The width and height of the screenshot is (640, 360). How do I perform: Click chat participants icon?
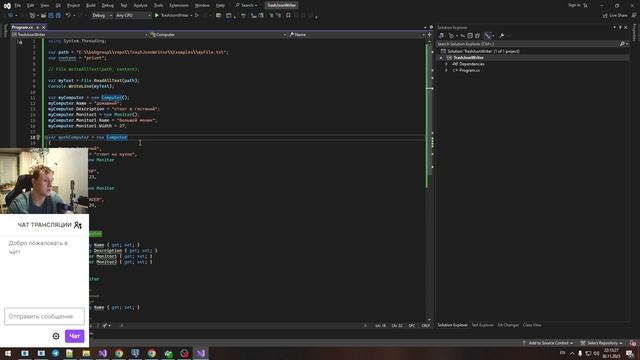point(78,225)
